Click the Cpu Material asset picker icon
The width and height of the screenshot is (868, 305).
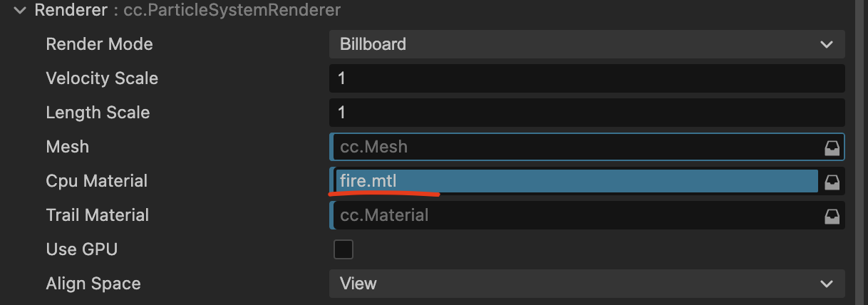click(832, 182)
